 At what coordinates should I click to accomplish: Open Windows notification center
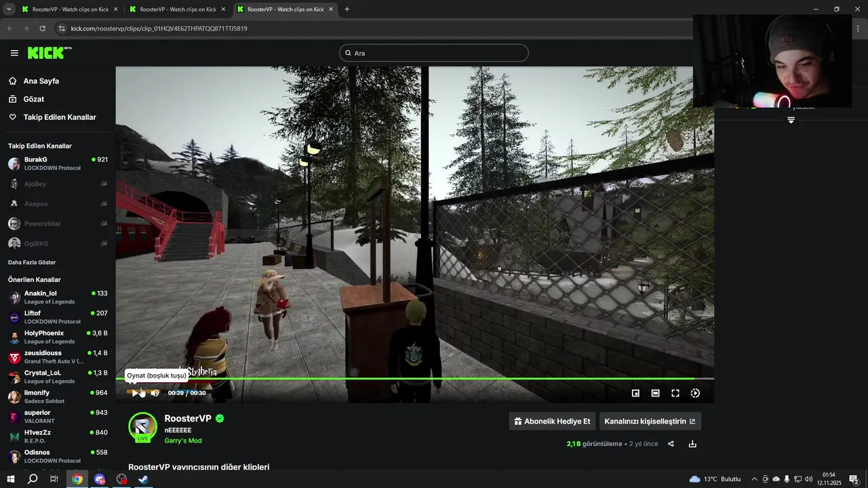coord(854,479)
